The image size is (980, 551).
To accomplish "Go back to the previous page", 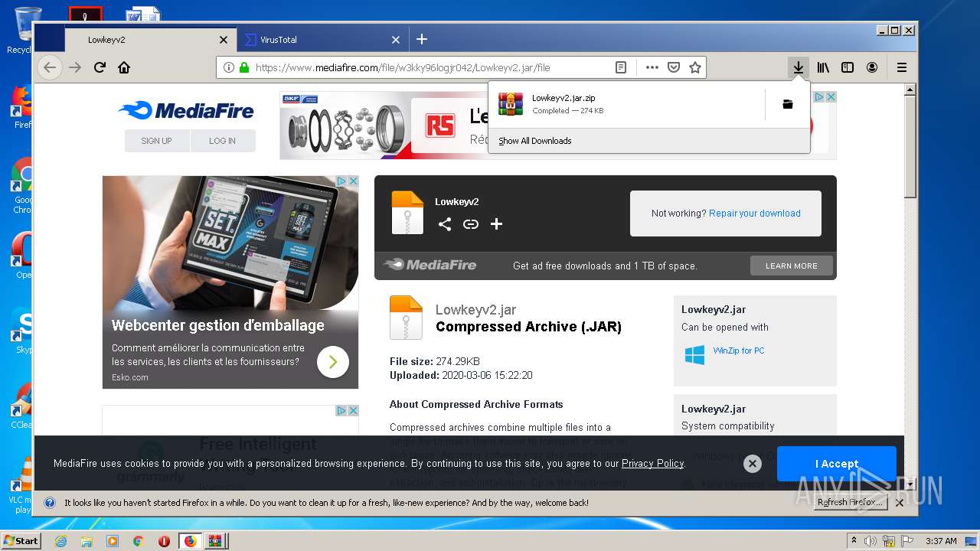I will 50,67.
